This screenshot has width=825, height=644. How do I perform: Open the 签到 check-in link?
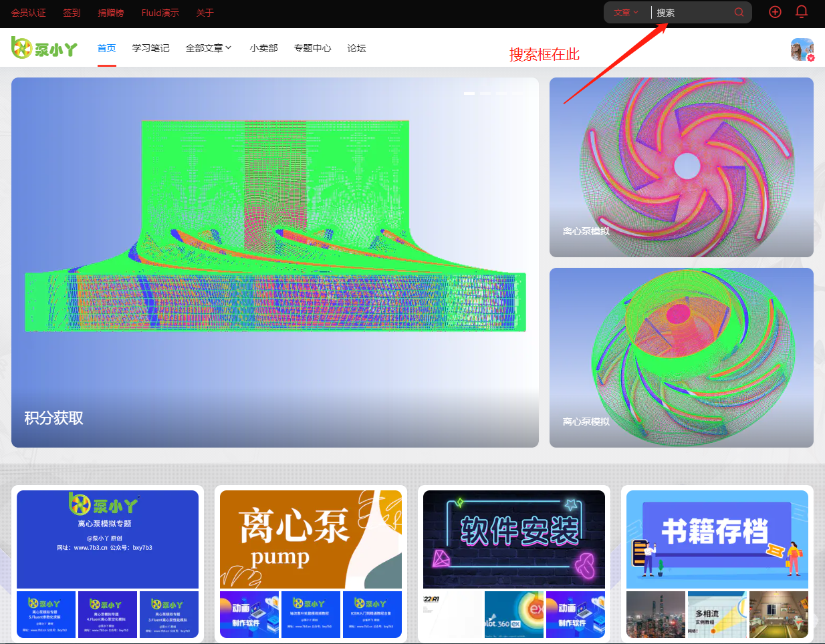[x=72, y=12]
